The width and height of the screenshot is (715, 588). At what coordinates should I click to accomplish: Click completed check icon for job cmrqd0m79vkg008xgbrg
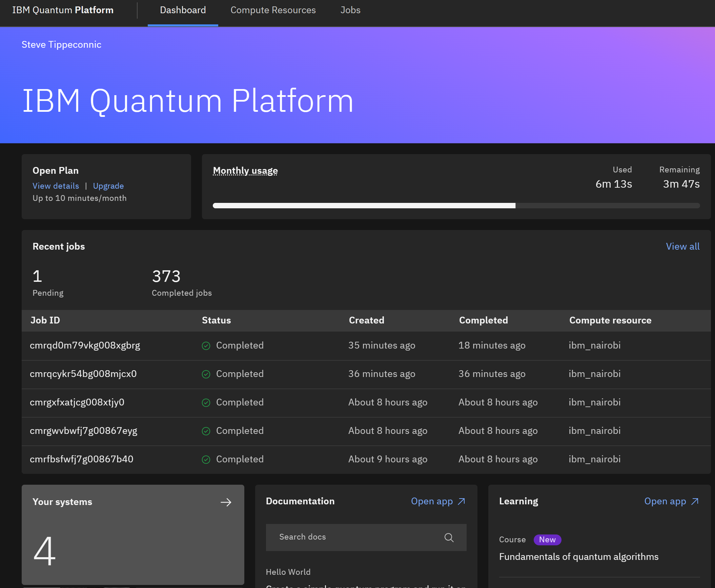tap(206, 345)
